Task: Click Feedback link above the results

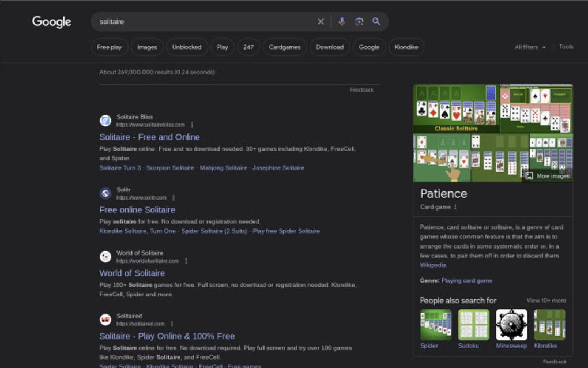Action: [x=361, y=90]
